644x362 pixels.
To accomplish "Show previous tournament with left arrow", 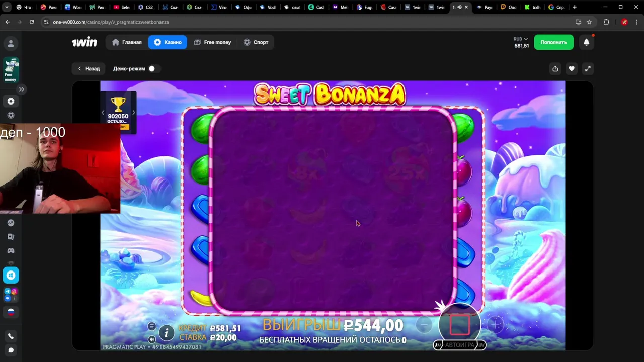I will coord(103,113).
